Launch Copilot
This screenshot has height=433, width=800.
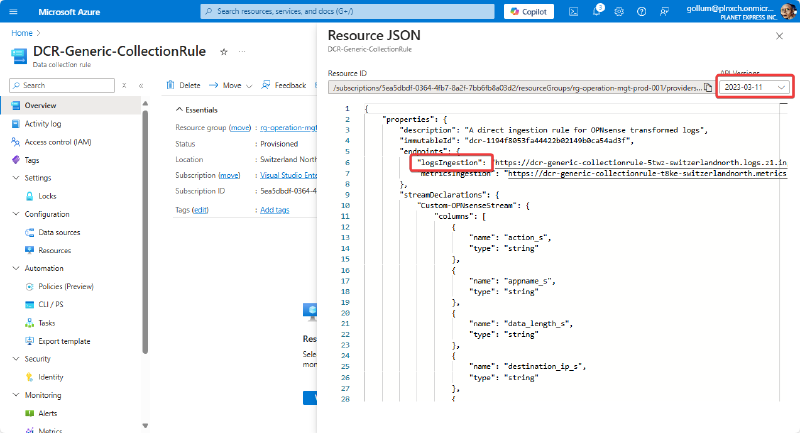pos(529,12)
